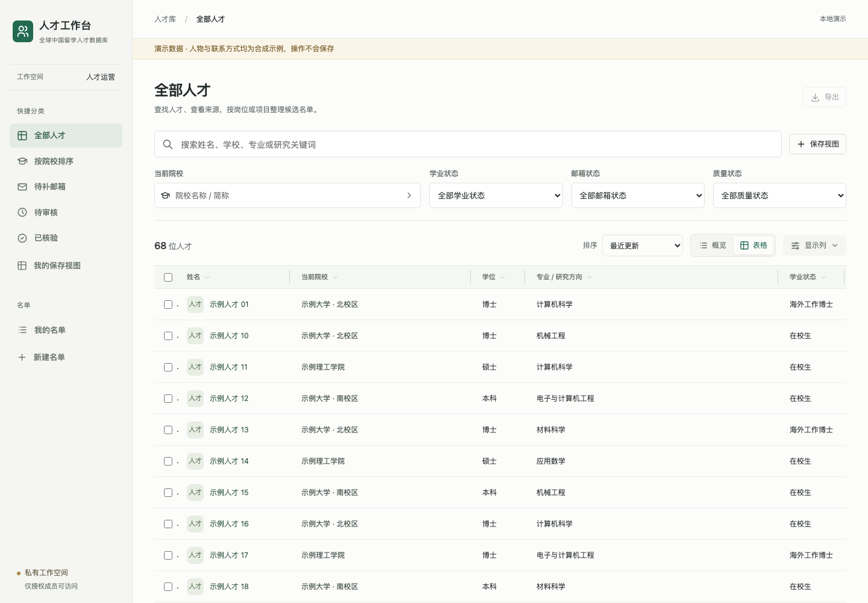Click the list icon beside 我的名单
The width and height of the screenshot is (868, 603).
[22, 330]
